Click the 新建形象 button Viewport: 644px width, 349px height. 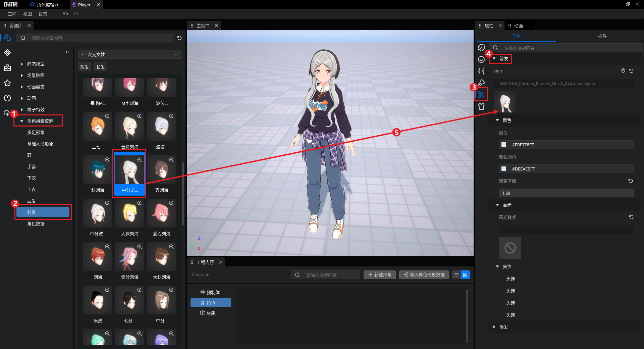pos(380,275)
